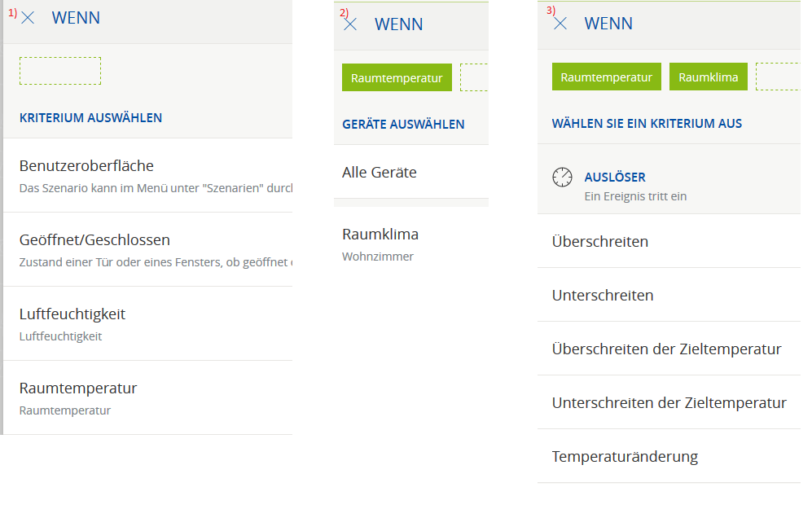This screenshot has height=509, width=812.
Task: Select Alle Geräte in the device list
Action: (x=380, y=173)
